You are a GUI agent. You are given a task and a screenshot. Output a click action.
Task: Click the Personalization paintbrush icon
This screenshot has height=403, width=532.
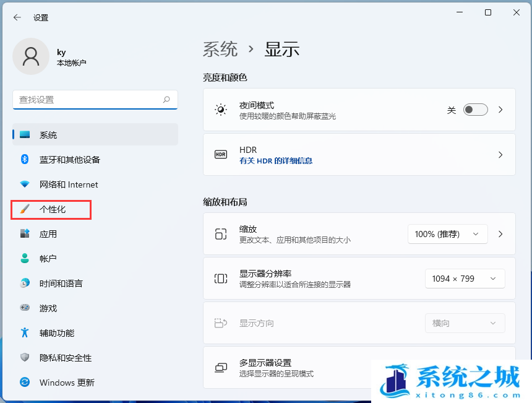(25, 209)
